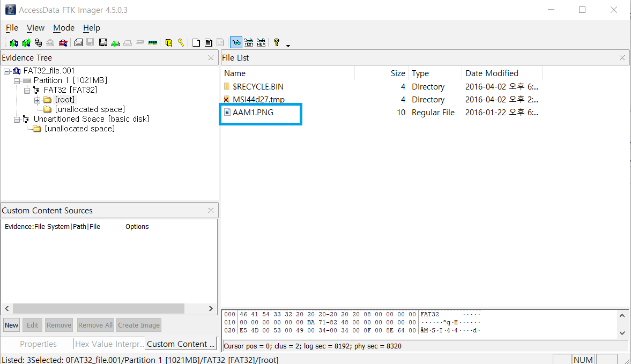This screenshot has width=631, height=364.
Task: Click Evidence:File System|Path|File column header
Action: pyautogui.click(x=62, y=226)
